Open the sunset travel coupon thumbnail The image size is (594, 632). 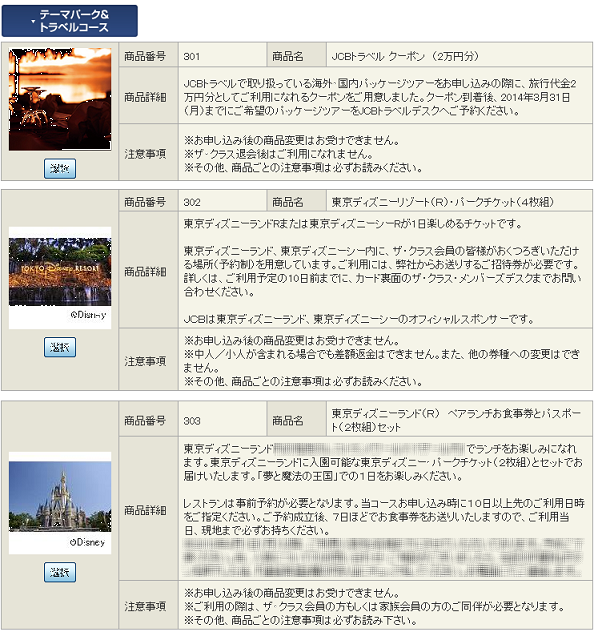[x=60, y=99]
